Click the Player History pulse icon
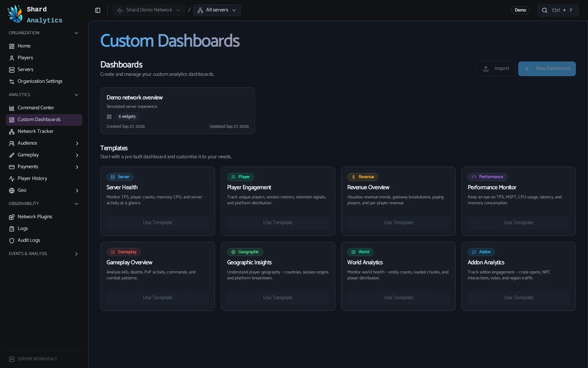This screenshot has width=588, height=368. point(12,178)
